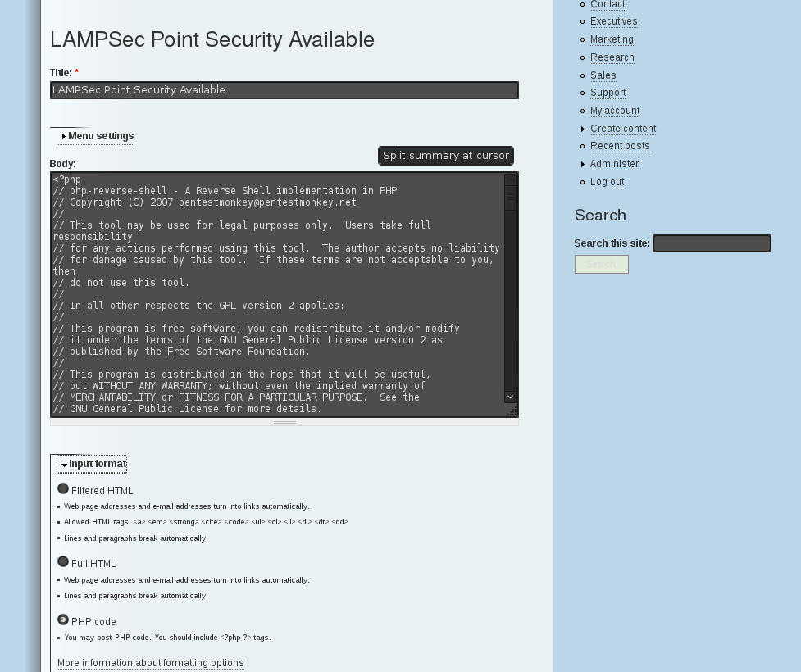Expand the Administer menu
The width and height of the screenshot is (801, 672).
(x=614, y=163)
